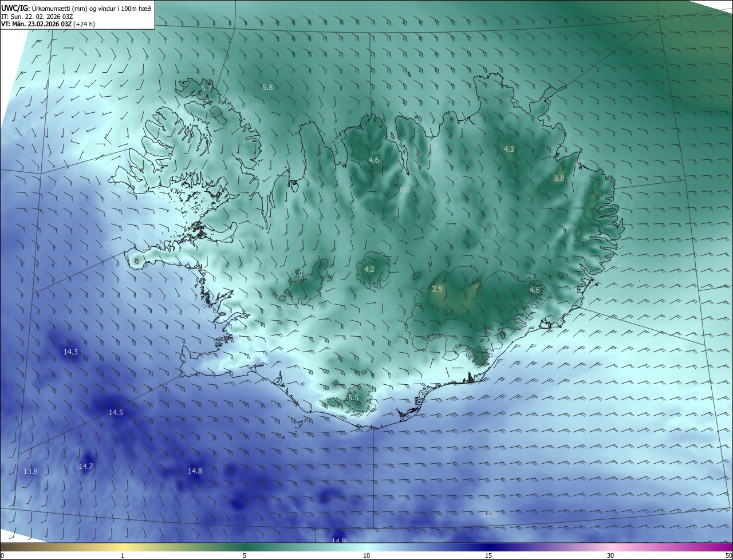Select the 4.2 value label

click(369, 269)
